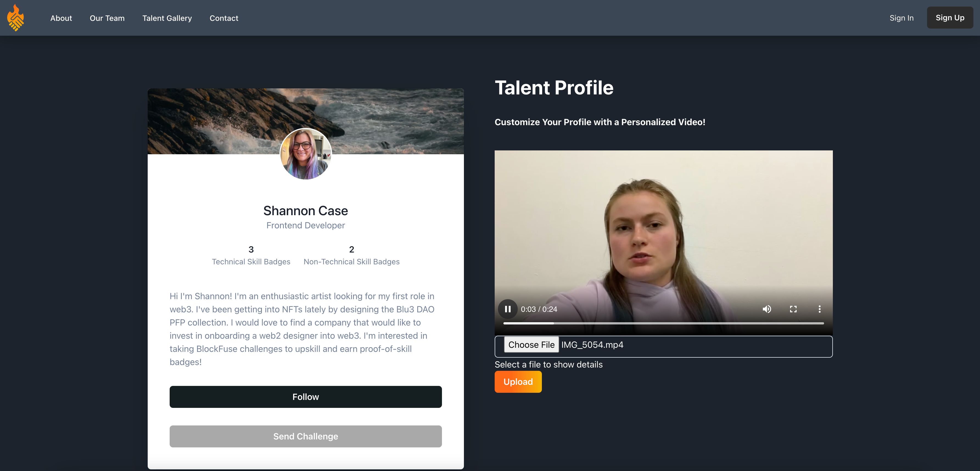This screenshot has width=980, height=471.
Task: Toggle fullscreen mode for the video
Action: (x=793, y=309)
